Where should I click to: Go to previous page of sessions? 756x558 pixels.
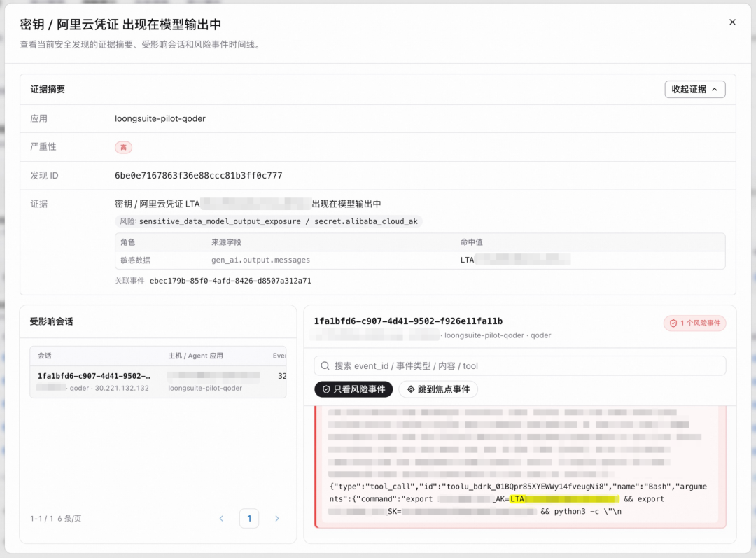coord(221,519)
